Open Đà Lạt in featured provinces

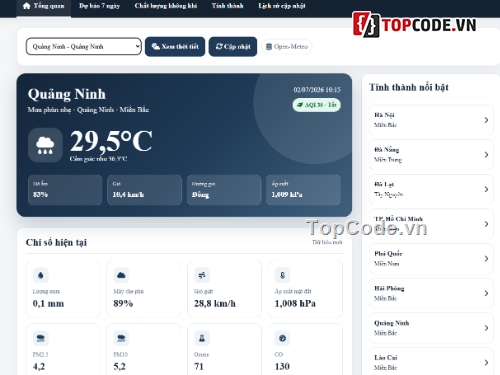pos(431,189)
